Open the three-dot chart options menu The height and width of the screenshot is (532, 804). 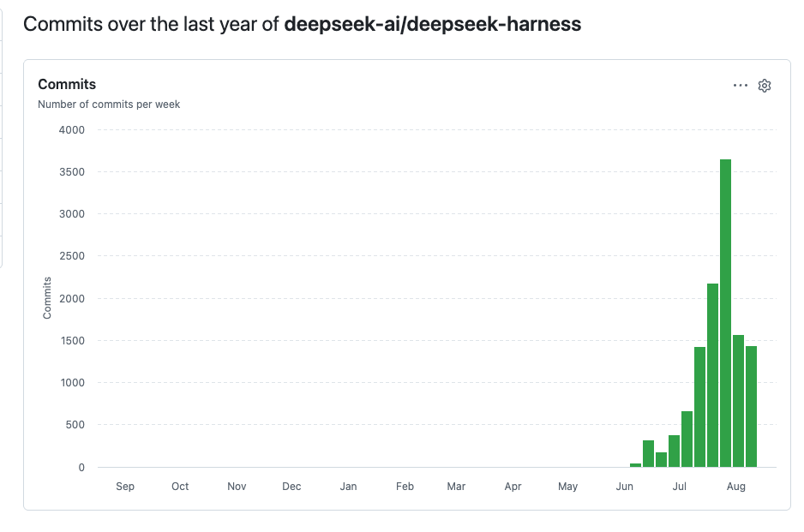[x=740, y=86]
